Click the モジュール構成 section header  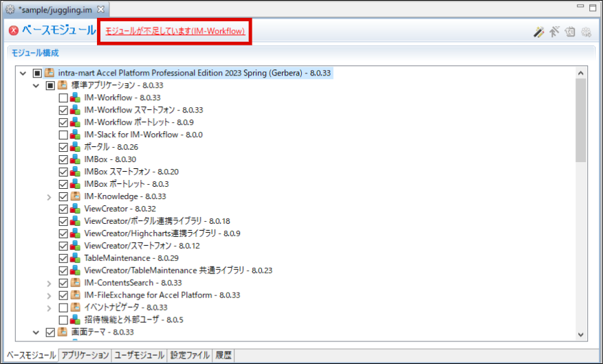tap(35, 53)
